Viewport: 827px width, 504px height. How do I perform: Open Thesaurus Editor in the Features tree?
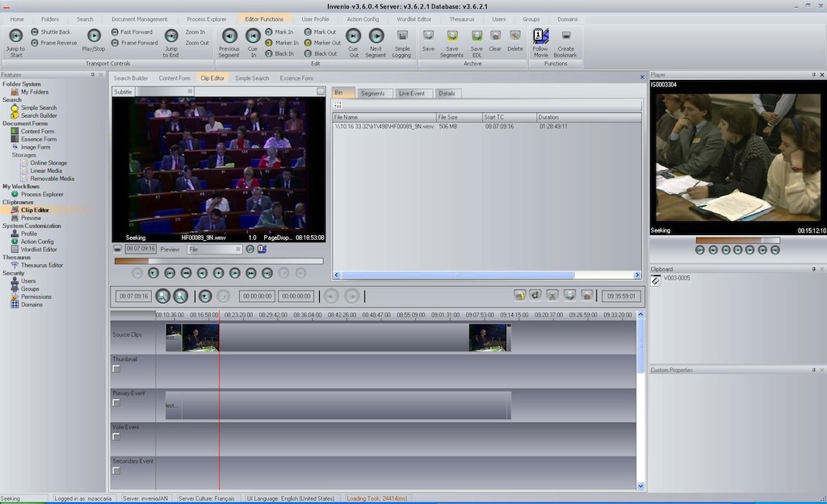[42, 265]
